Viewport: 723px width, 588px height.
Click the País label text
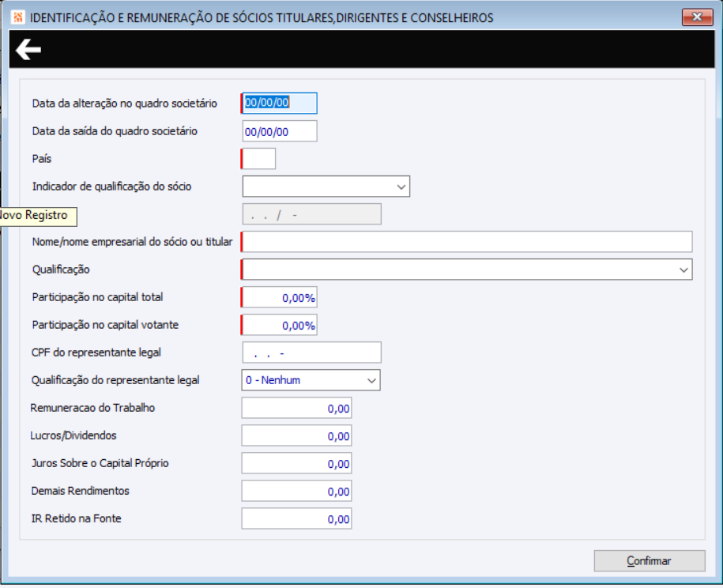[42, 159]
